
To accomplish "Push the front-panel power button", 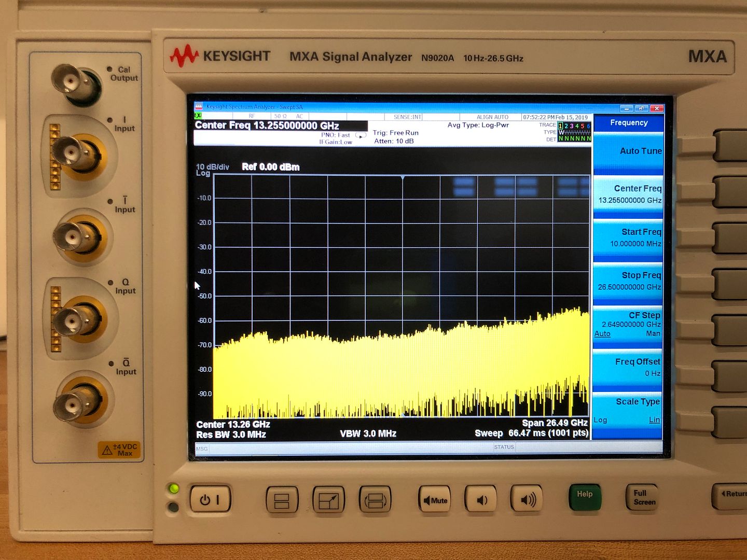I will [x=210, y=500].
